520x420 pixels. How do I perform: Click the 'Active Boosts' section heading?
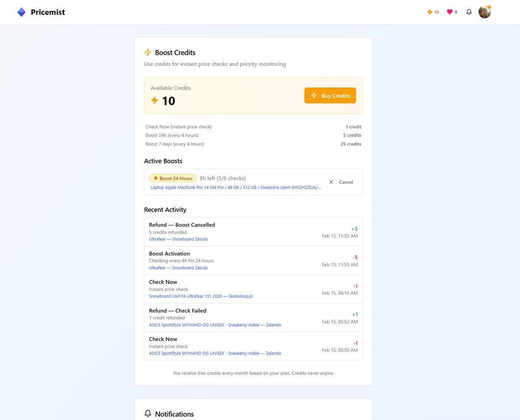(163, 161)
